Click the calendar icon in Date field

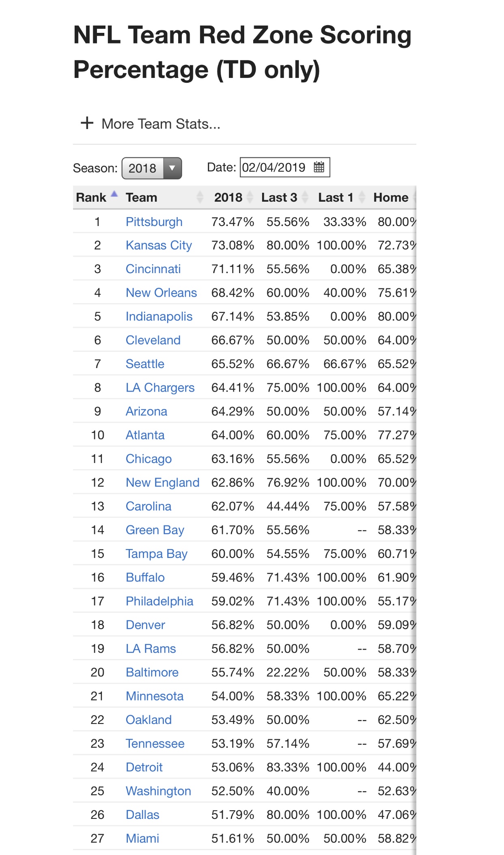click(319, 167)
